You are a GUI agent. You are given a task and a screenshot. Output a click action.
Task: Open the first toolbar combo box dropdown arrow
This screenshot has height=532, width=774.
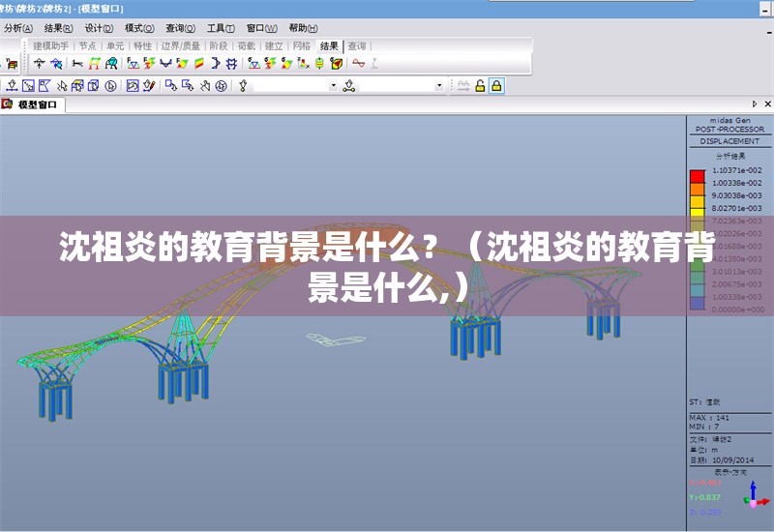tap(333, 86)
